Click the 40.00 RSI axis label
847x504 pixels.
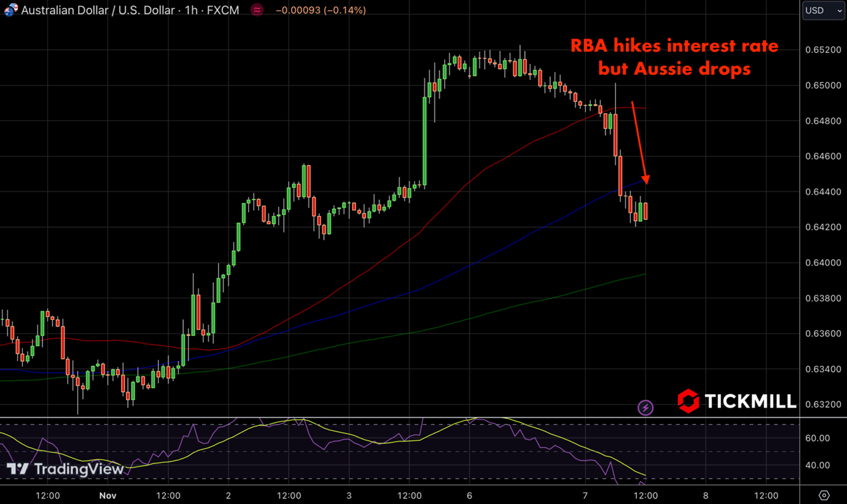pyautogui.click(x=819, y=465)
